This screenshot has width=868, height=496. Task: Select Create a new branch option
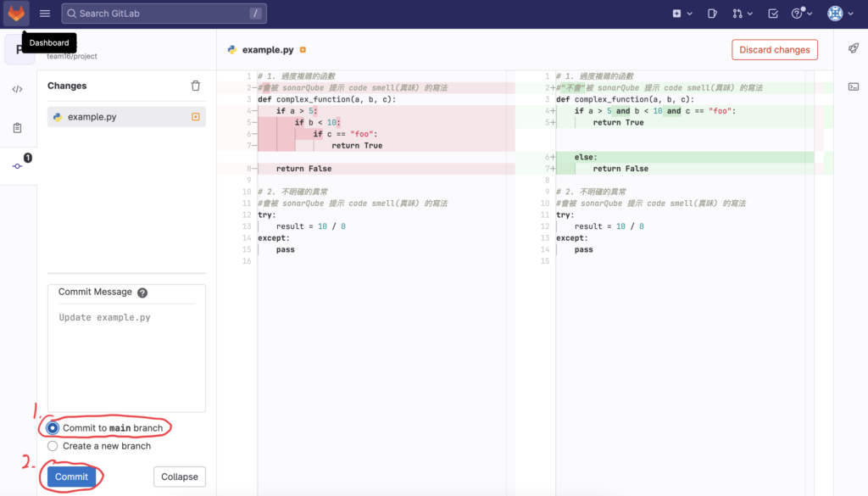click(53, 446)
